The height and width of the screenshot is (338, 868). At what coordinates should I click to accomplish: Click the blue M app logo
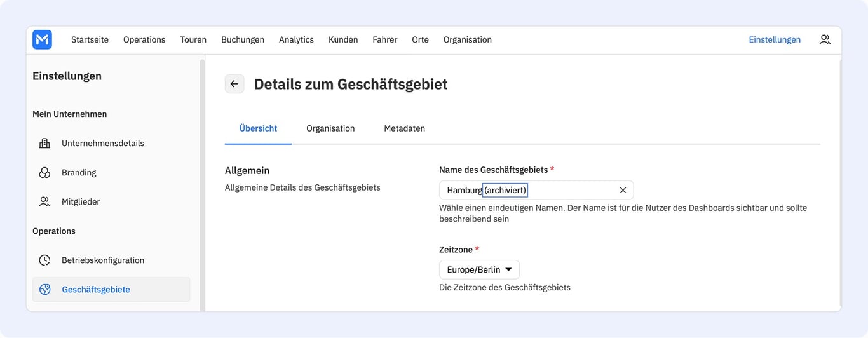[x=42, y=39]
